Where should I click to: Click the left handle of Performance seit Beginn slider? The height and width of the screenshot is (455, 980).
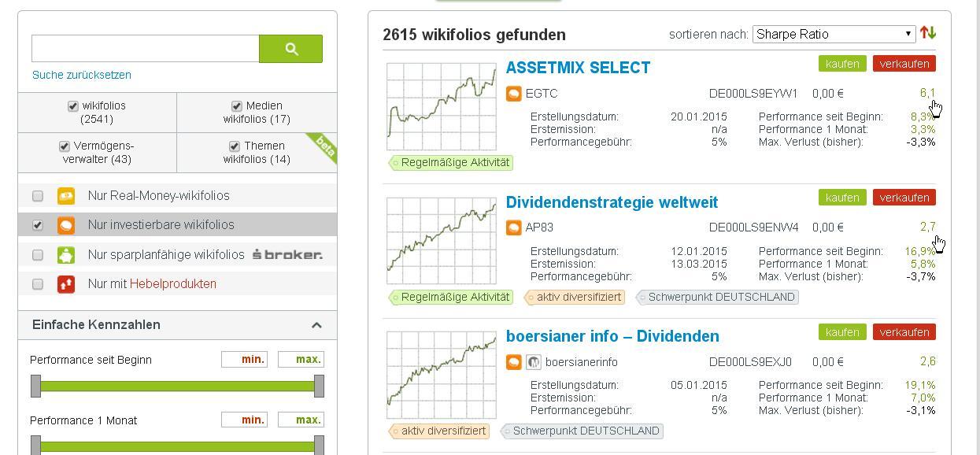pyautogui.click(x=35, y=386)
